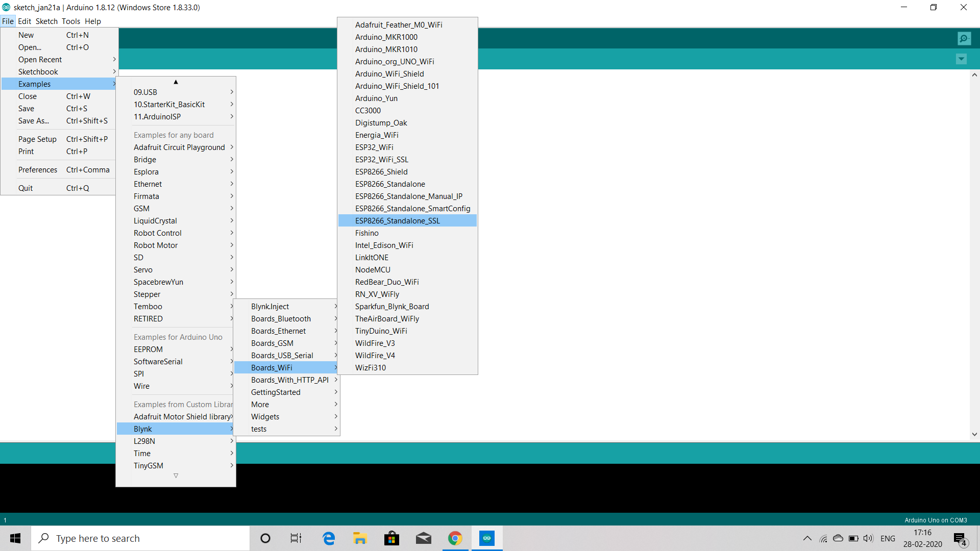The image size is (980, 551).
Task: Expand the Boards_With_HTTP_API submenu
Action: pyautogui.click(x=289, y=380)
